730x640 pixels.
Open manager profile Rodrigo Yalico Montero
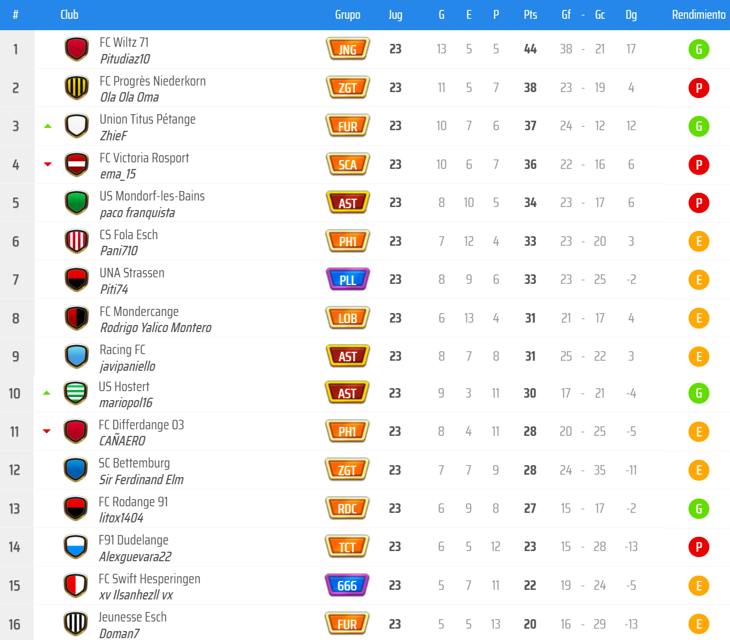155,328
